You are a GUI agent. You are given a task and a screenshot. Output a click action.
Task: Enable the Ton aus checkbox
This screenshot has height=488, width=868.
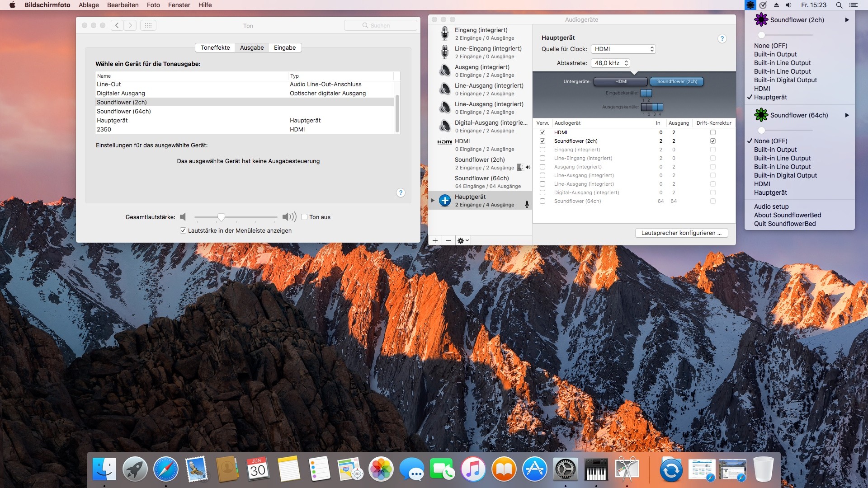coord(304,217)
